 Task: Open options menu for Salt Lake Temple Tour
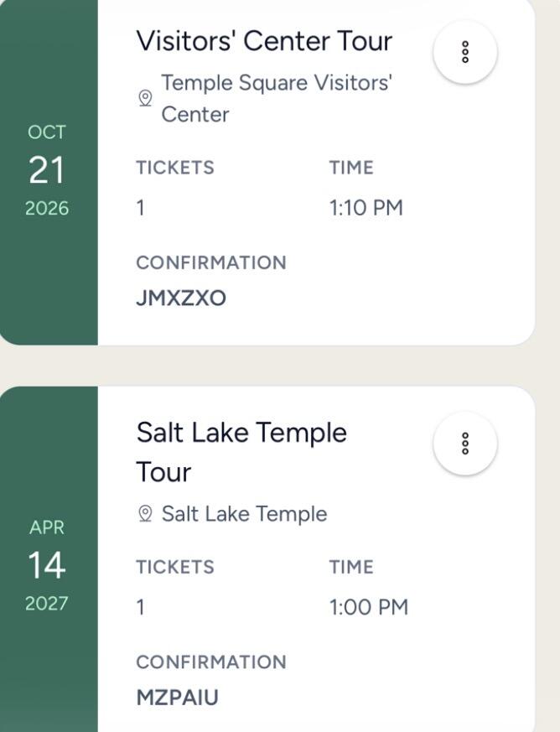[x=465, y=444]
